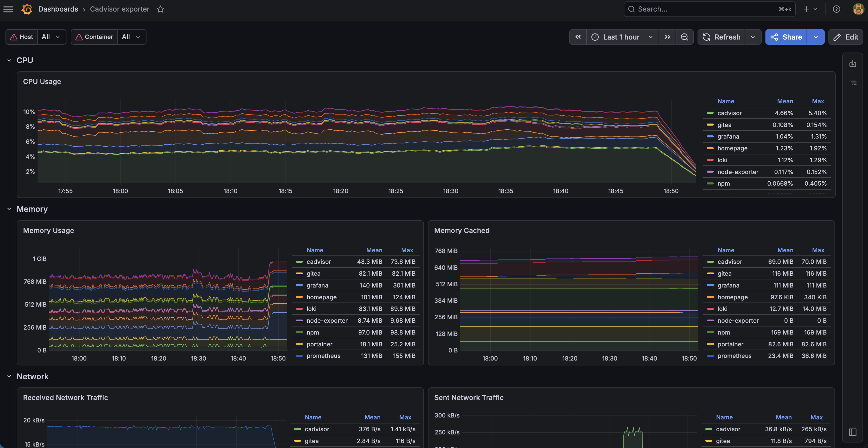Click the Grafana logo icon
Image resolution: width=868 pixels, height=448 pixels.
pos(27,9)
